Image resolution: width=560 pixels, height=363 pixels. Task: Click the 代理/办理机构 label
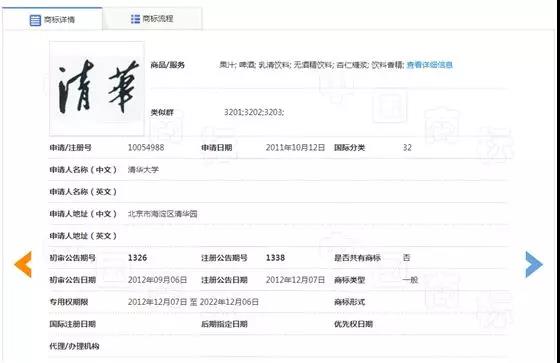[74, 346]
